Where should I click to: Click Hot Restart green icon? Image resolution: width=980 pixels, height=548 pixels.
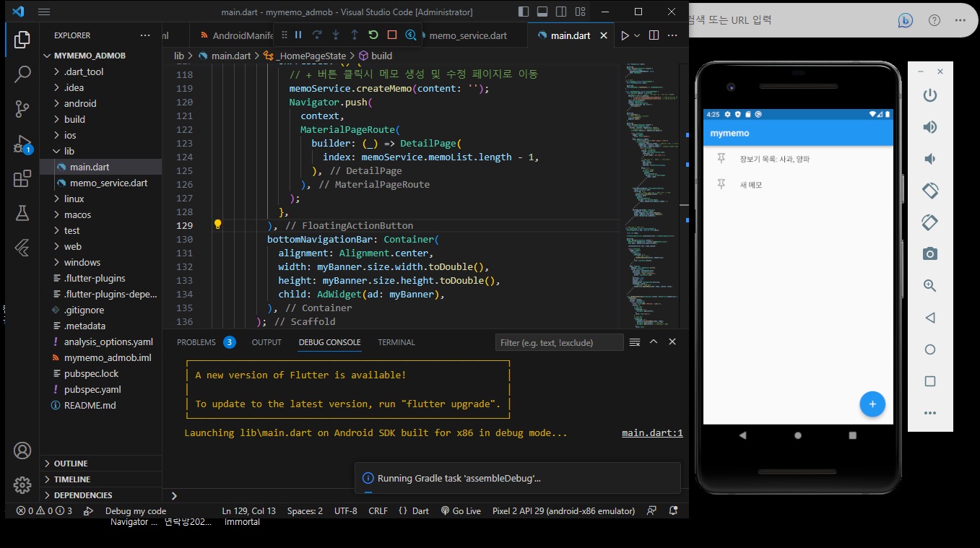point(373,35)
